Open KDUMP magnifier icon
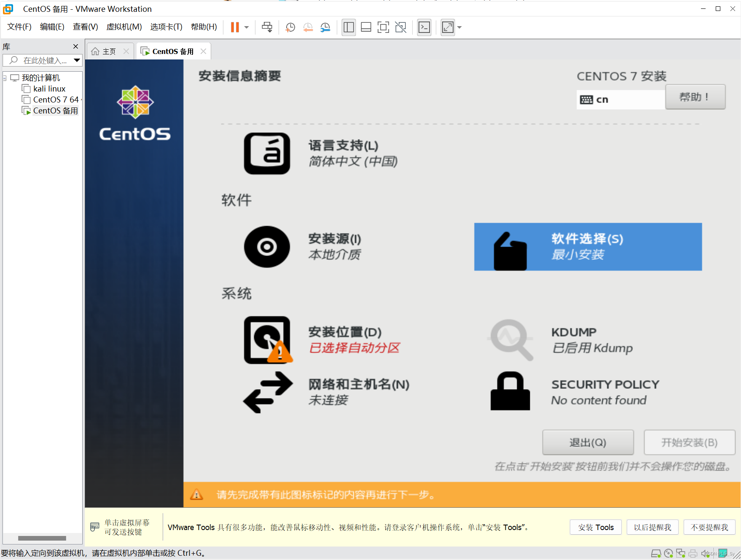The image size is (741, 560). pyautogui.click(x=511, y=339)
